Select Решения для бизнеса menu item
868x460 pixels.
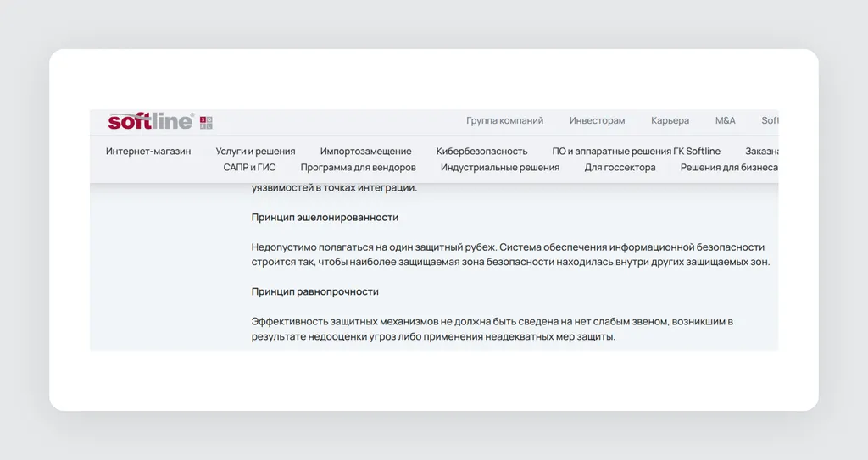[x=729, y=167]
